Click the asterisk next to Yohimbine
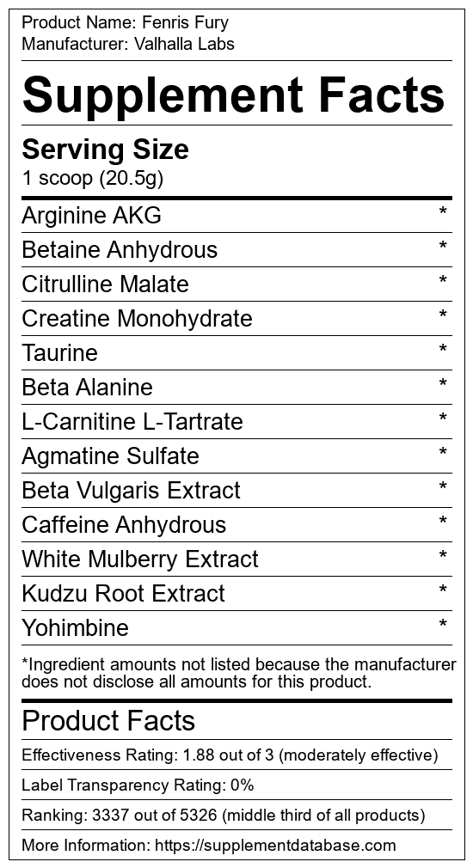The height and width of the screenshot is (868, 473). [443, 623]
